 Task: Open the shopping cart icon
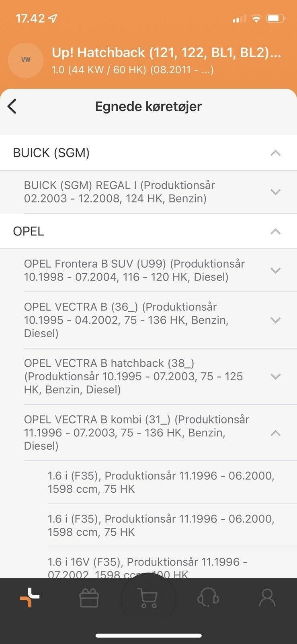[x=147, y=598]
